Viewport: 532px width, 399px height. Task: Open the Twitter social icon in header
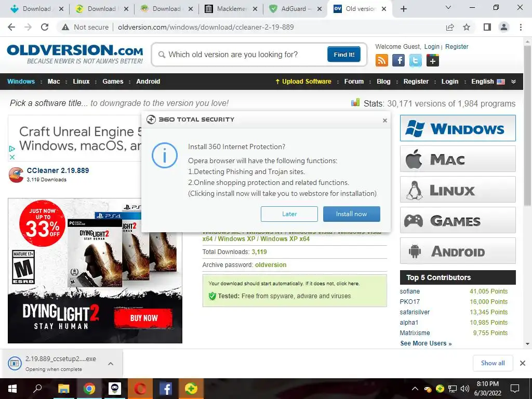415,60
